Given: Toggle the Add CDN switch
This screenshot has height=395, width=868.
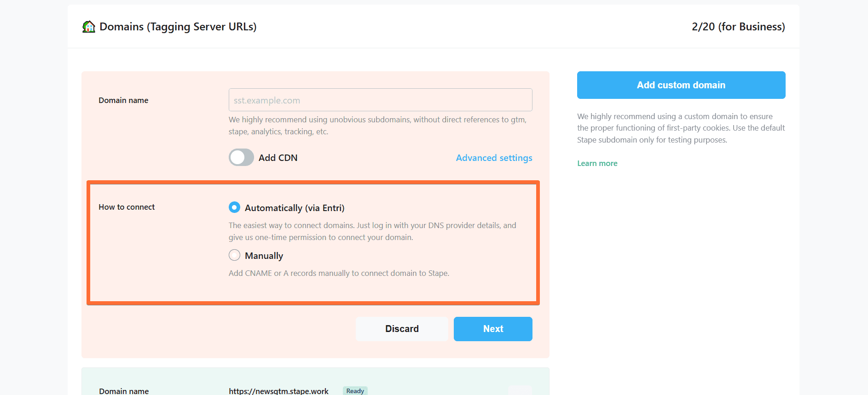Looking at the screenshot, I should tap(241, 157).
